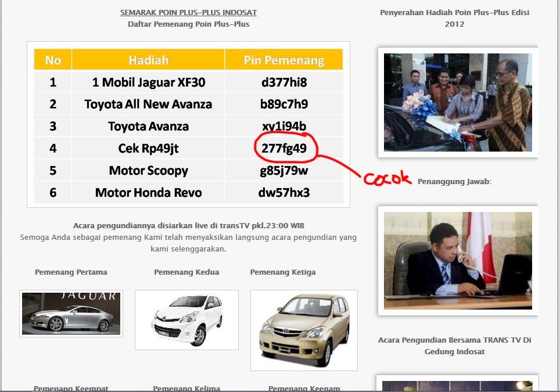Select the 'Toyota Avanza' prize cell
Image resolution: width=560 pixels, height=392 pixels.
149,126
